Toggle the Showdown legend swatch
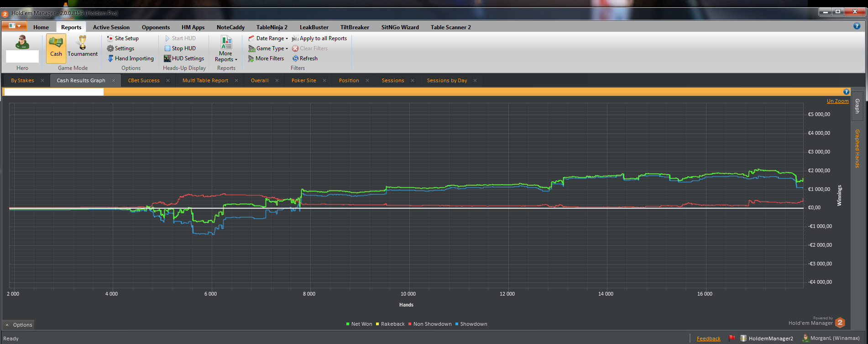Viewport: 868px width, 344px height. pyautogui.click(x=457, y=324)
